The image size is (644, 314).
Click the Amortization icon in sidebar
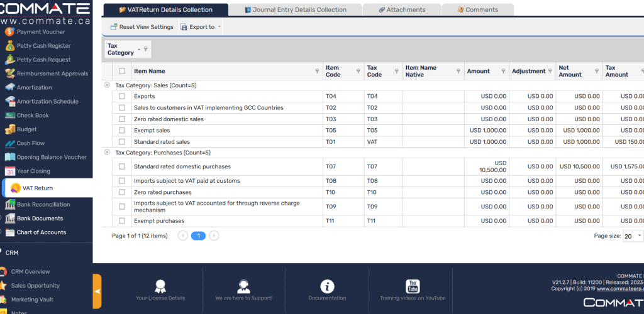click(10, 87)
